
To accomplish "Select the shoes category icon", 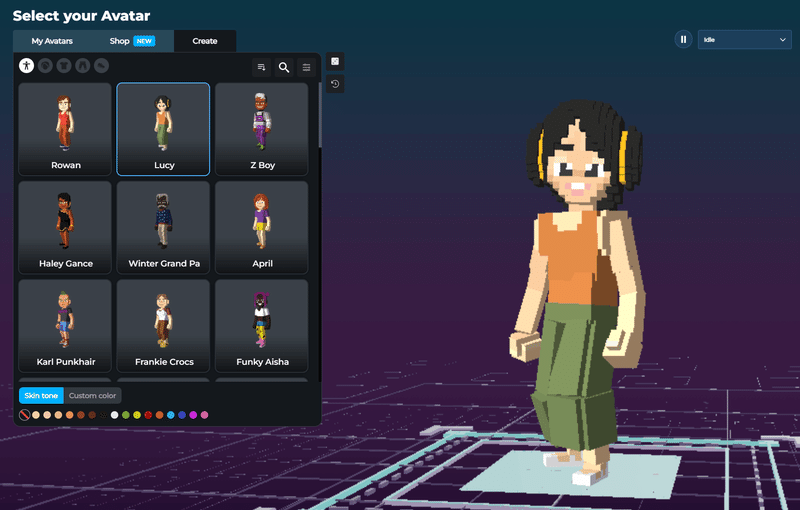I will pos(101,65).
